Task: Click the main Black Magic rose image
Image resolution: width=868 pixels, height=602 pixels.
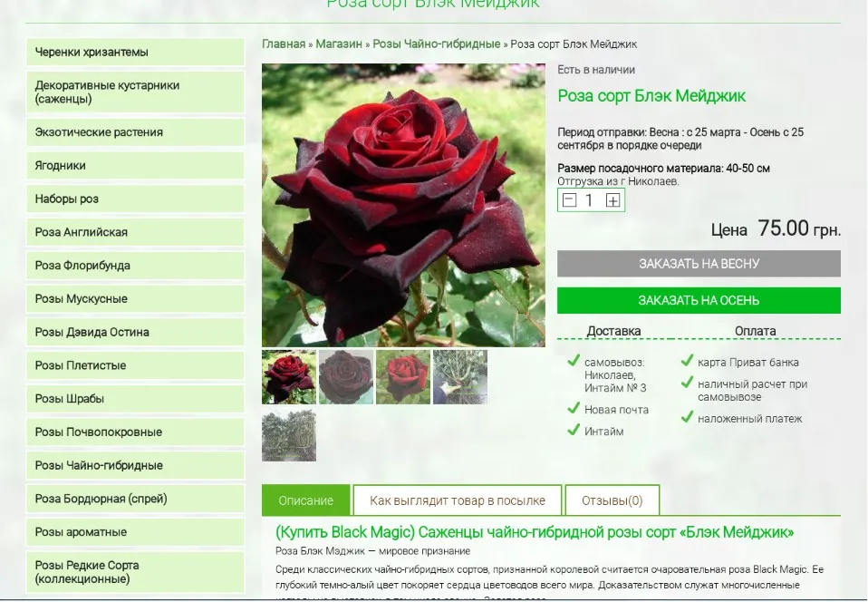Action: coord(403,205)
